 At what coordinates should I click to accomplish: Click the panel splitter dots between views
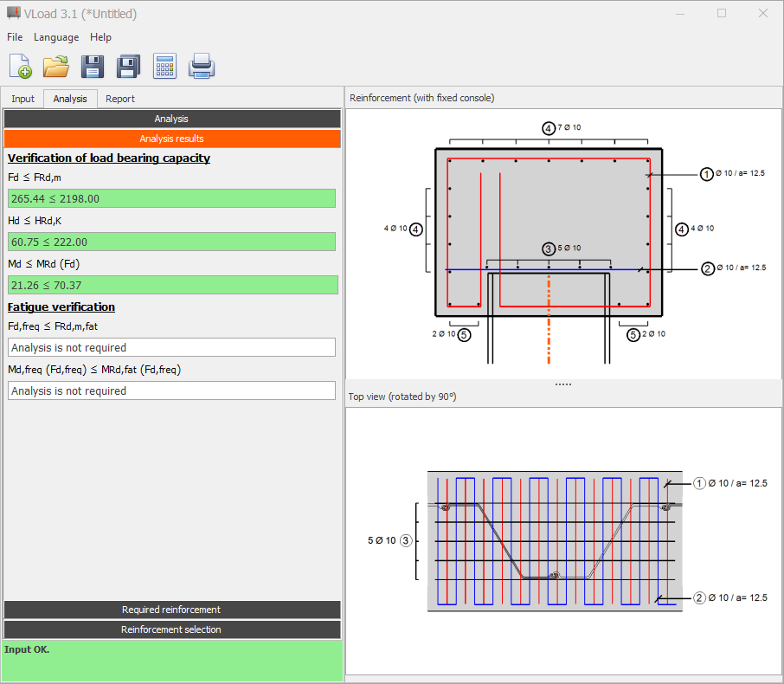[x=563, y=384]
